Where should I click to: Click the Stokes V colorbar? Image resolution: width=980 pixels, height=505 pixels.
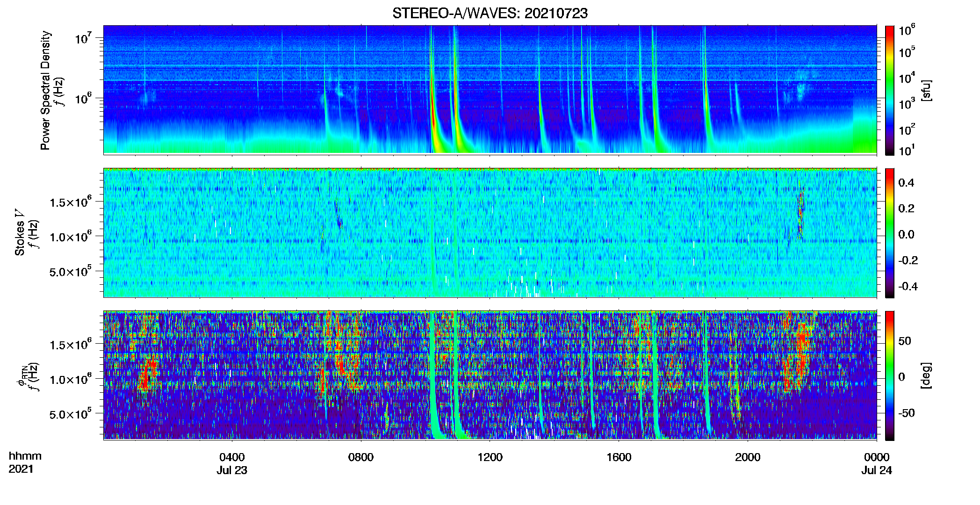pyautogui.click(x=890, y=233)
